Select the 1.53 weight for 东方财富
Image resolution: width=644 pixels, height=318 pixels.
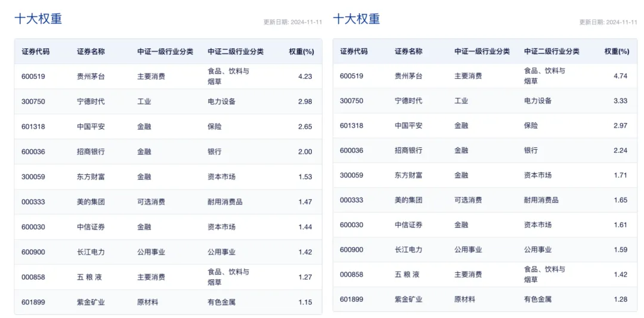tap(305, 177)
